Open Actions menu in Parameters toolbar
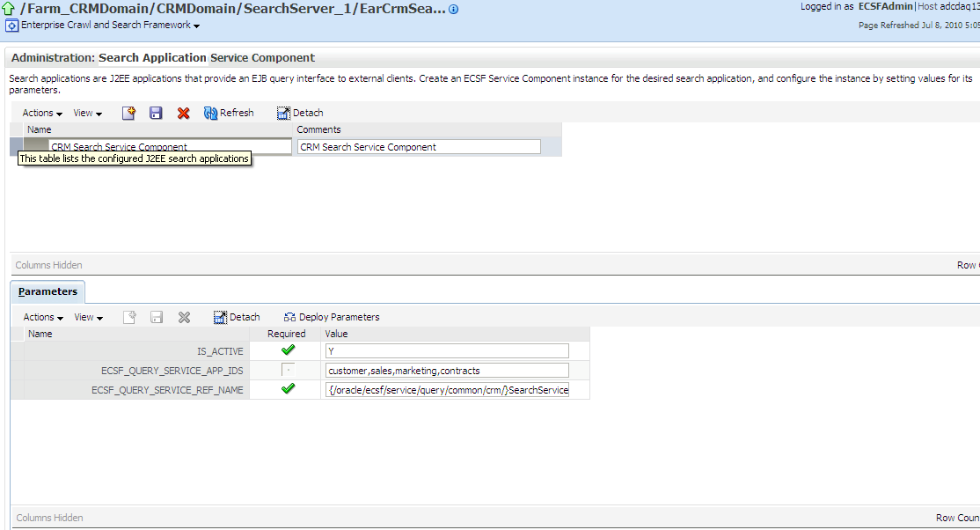The width and height of the screenshot is (980, 530). (43, 317)
